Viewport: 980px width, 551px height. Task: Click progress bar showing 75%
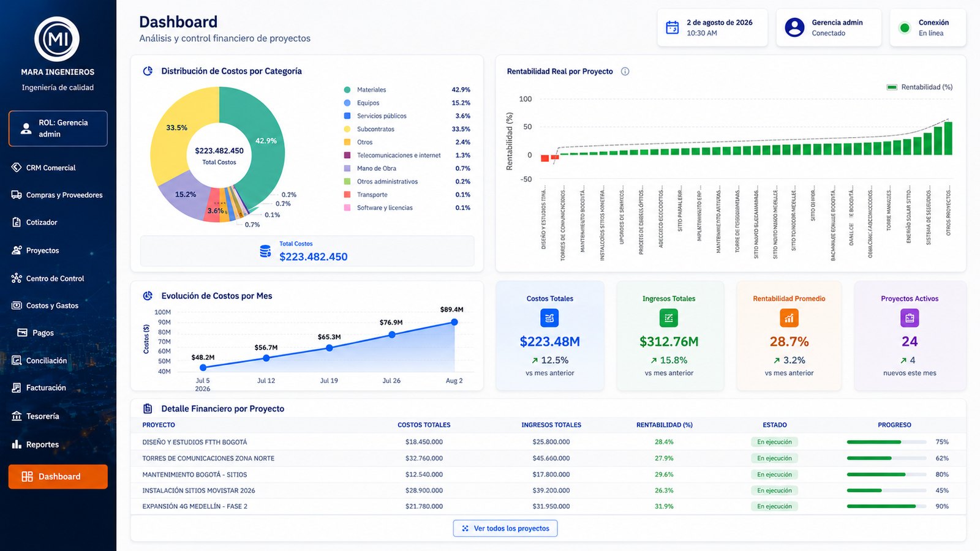point(886,442)
